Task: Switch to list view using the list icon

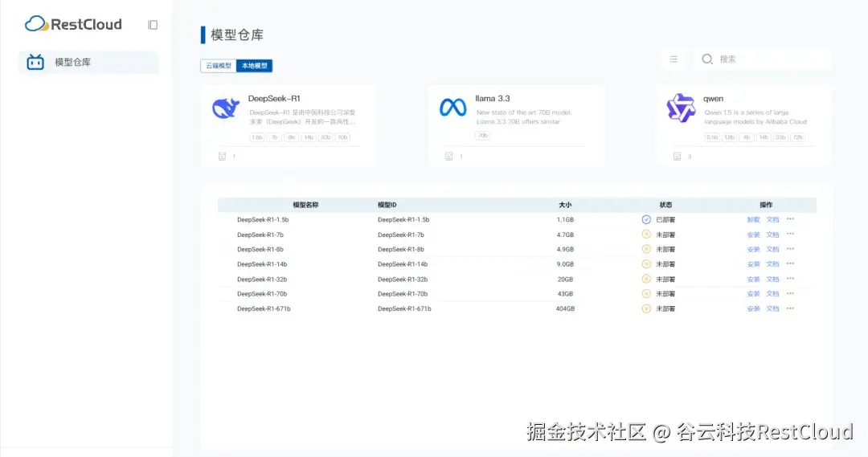Action: click(674, 59)
